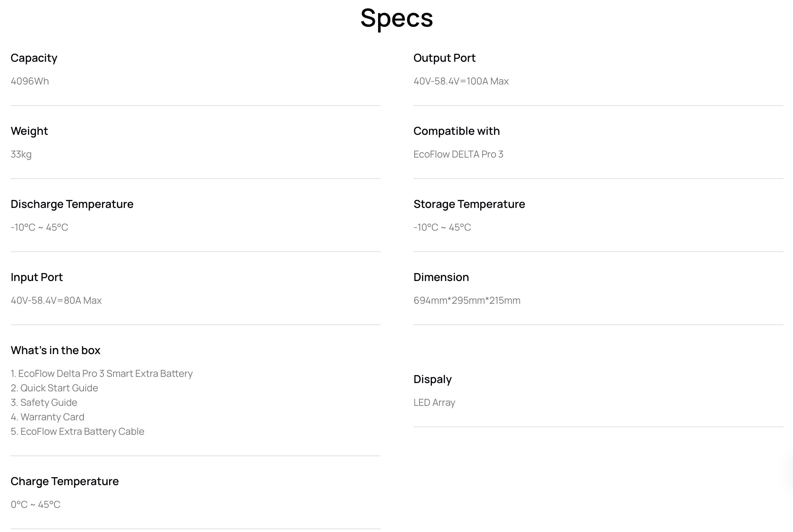Click the Dimension spec label

(x=441, y=277)
